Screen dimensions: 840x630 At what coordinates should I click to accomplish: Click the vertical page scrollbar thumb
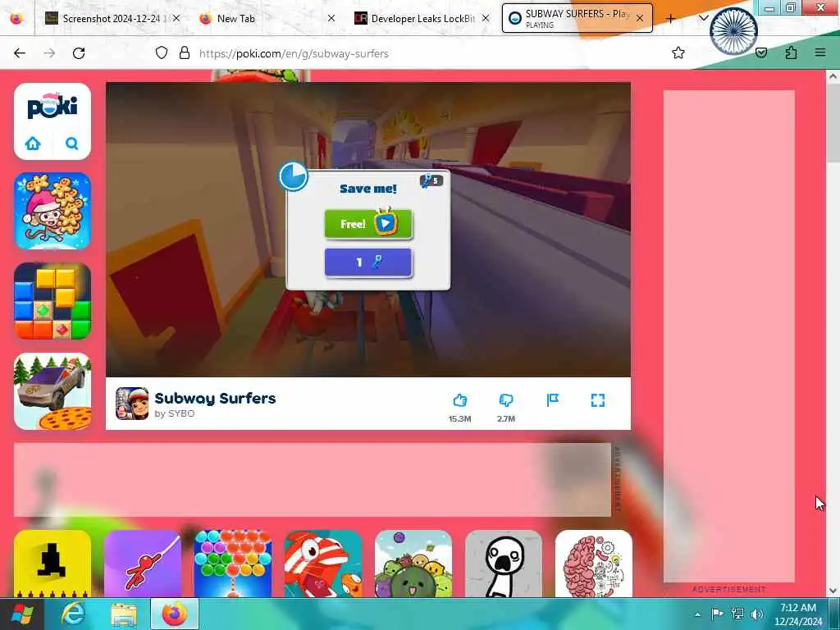[x=833, y=122]
